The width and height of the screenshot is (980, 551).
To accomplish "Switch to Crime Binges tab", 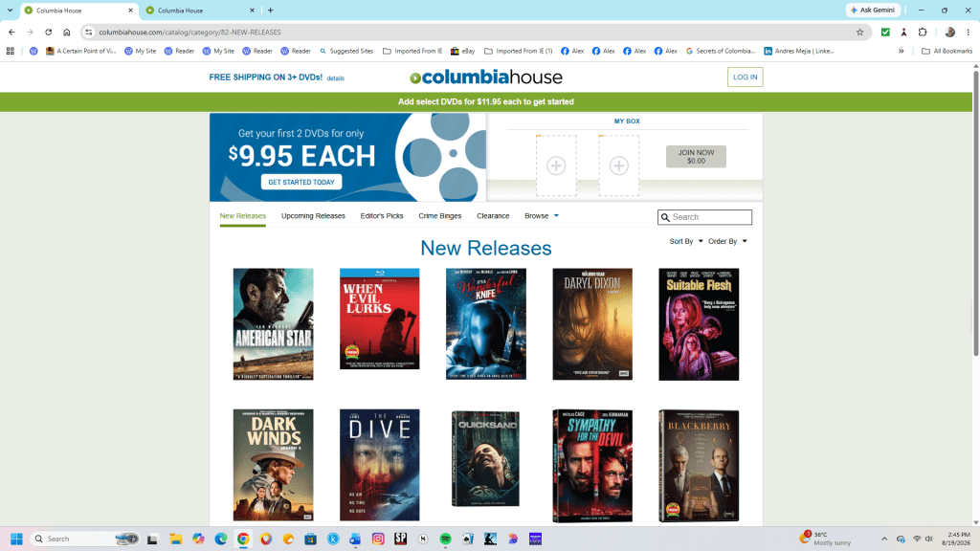I will 440,215.
